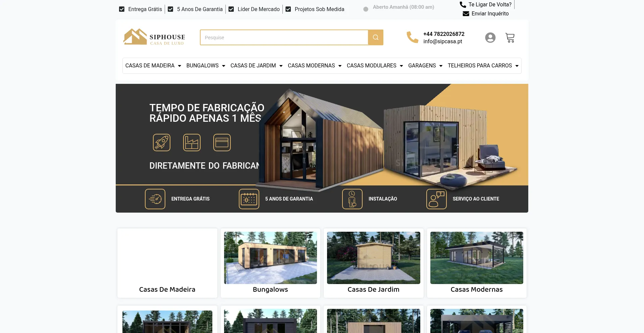Click the credit card icon in banner

[222, 143]
